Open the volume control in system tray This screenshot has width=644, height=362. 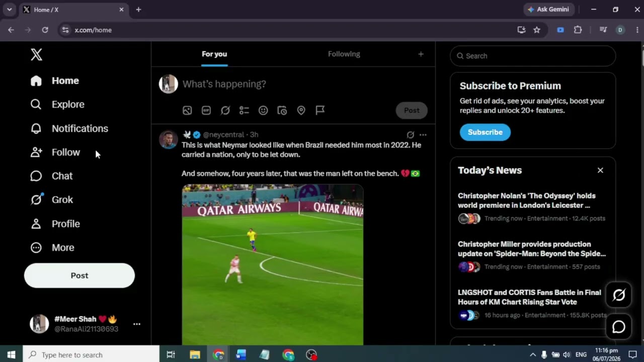567,355
